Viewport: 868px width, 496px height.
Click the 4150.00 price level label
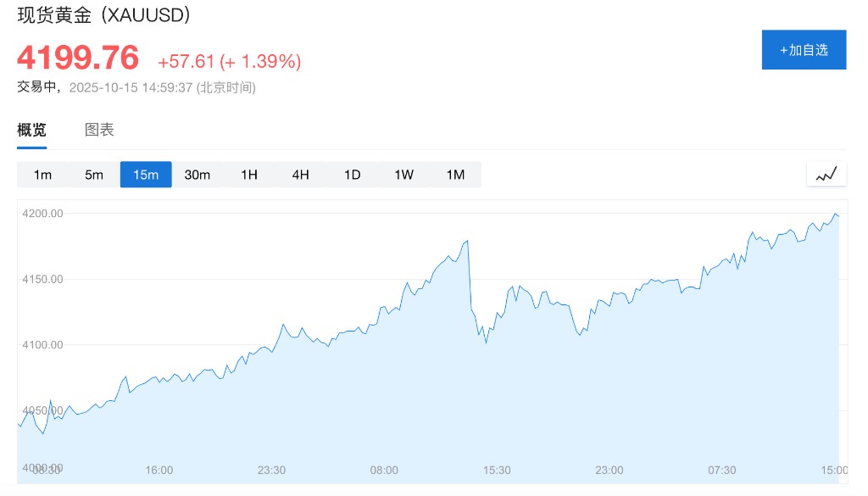42,279
